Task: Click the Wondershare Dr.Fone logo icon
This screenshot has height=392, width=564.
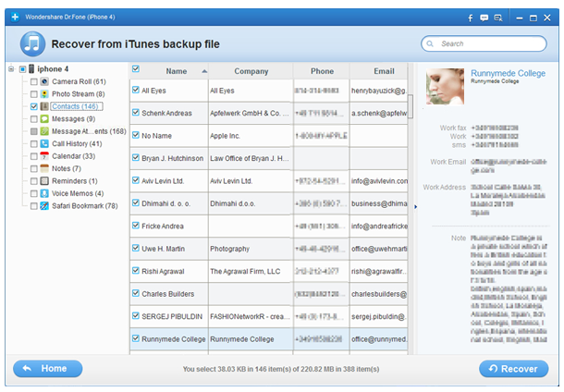Action: [x=15, y=17]
